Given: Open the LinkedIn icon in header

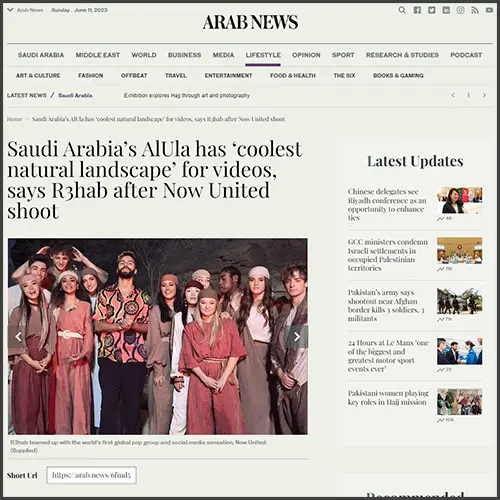Looking at the screenshot, I should pyautogui.click(x=446, y=10).
